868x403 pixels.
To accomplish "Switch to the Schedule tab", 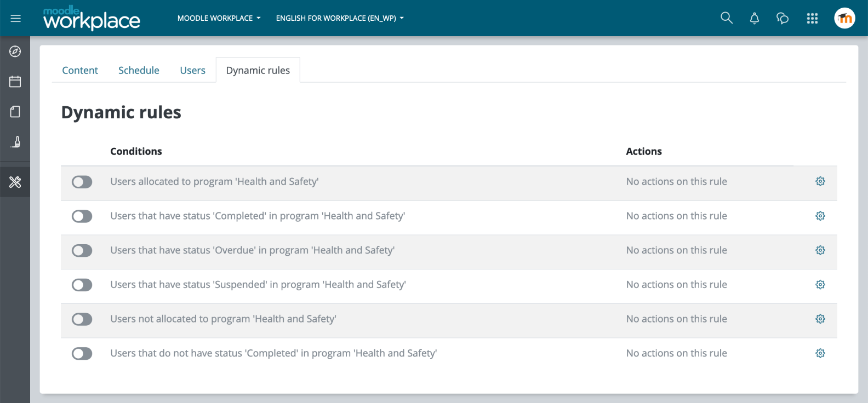I will point(139,70).
